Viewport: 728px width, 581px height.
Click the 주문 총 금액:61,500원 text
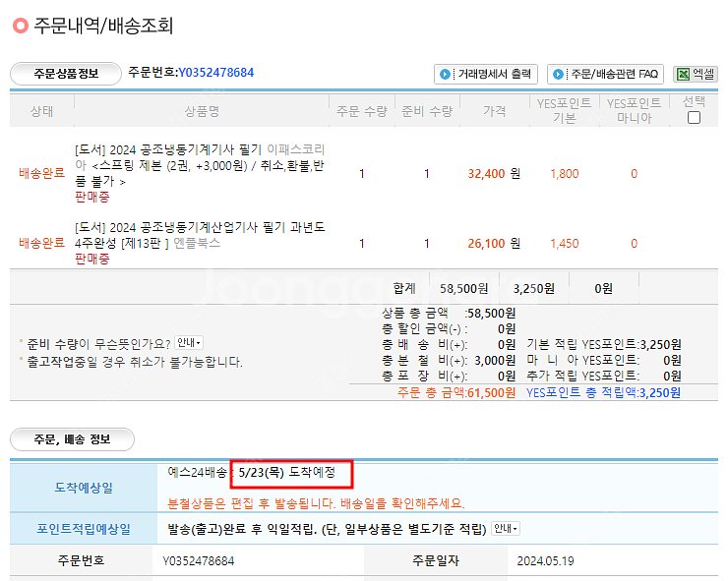pos(456,393)
